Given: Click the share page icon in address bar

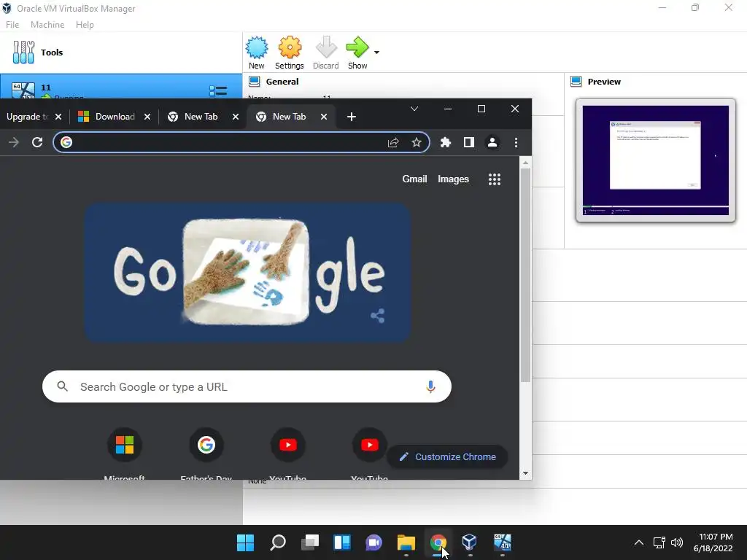Looking at the screenshot, I should (x=393, y=142).
